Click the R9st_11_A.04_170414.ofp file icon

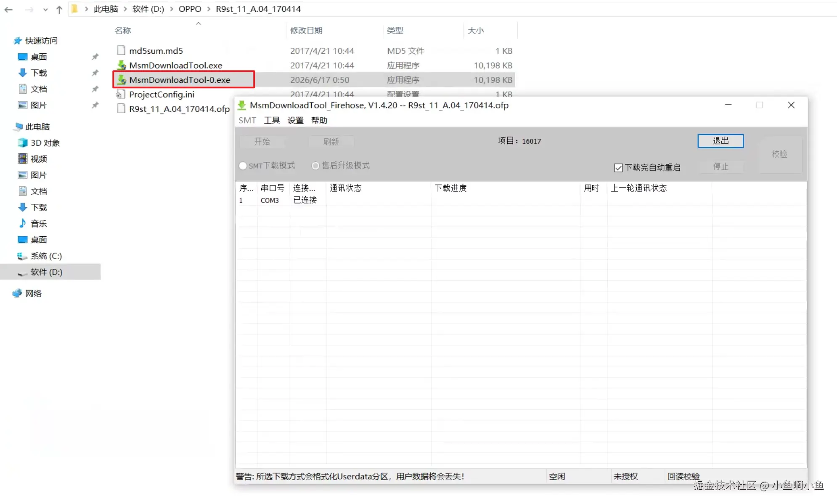121,108
